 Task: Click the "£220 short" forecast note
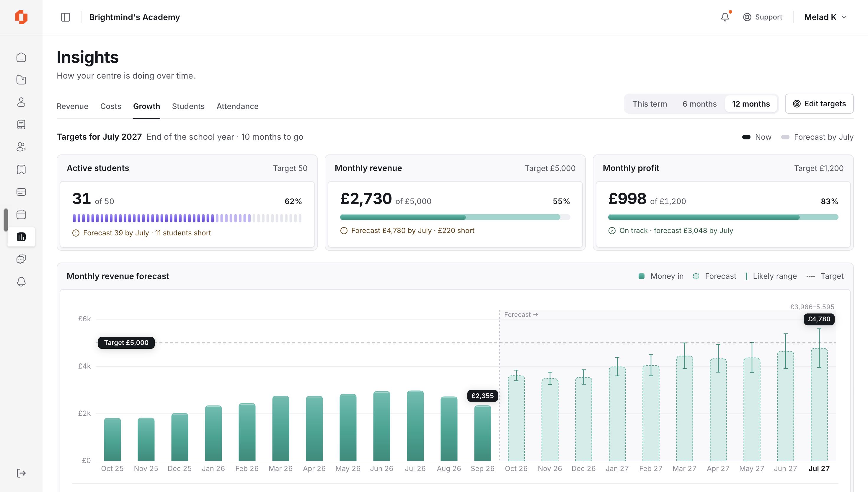point(456,230)
